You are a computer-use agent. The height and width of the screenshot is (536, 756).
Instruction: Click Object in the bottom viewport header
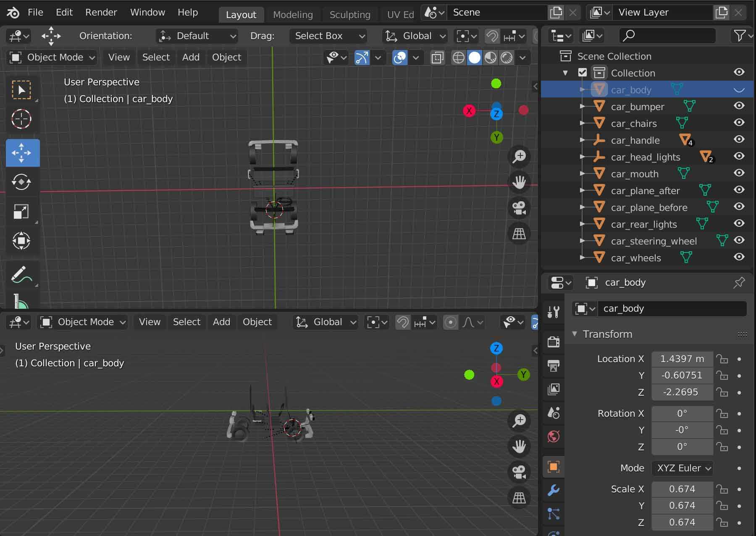tap(257, 322)
